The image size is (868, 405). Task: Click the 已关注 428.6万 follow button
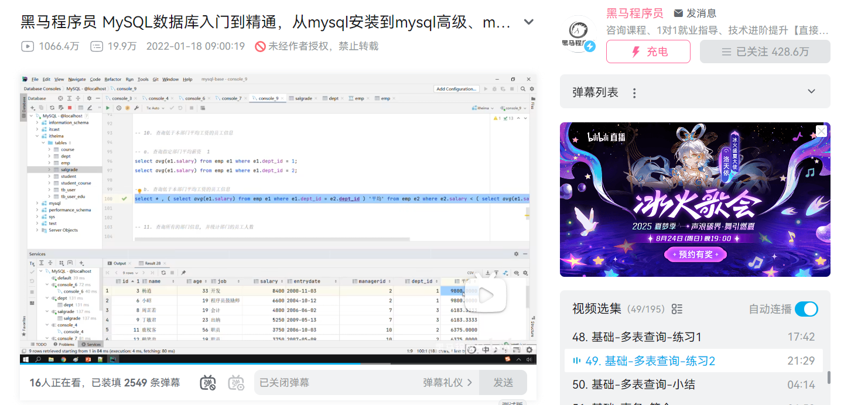click(x=765, y=52)
